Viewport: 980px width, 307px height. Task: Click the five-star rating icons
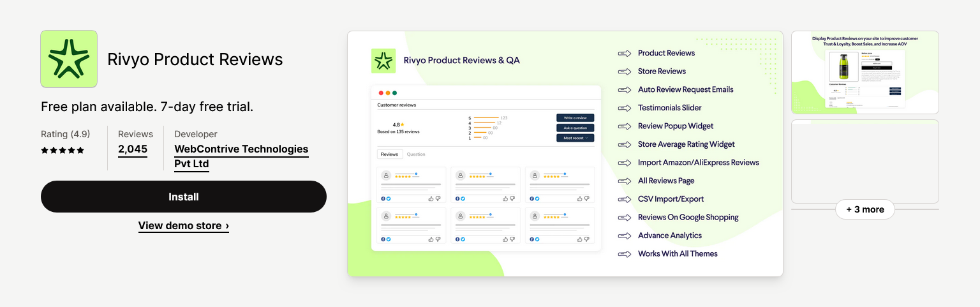click(x=63, y=151)
